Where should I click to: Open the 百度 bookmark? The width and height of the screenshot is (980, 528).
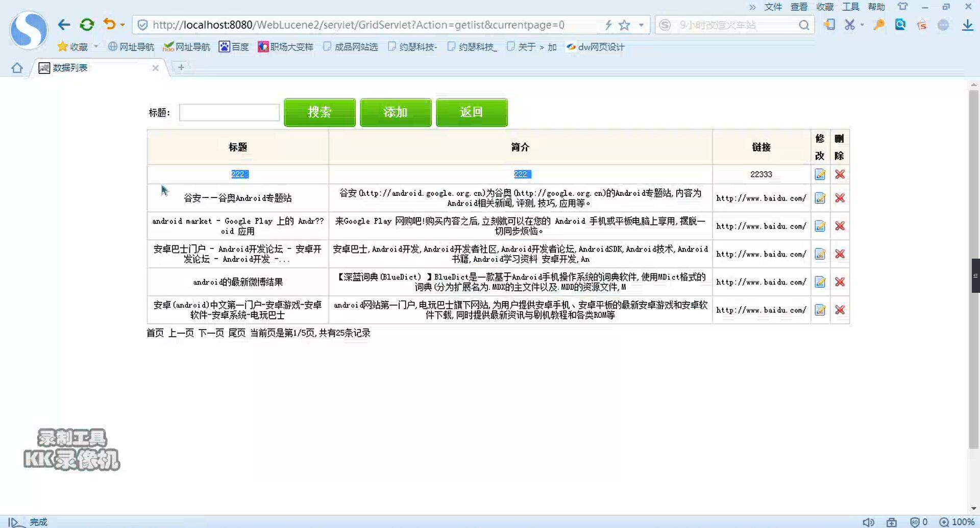pos(234,47)
